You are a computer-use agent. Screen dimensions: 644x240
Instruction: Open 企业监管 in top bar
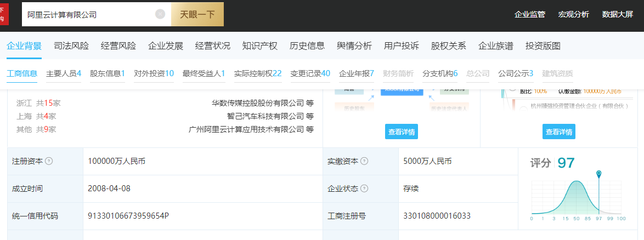pyautogui.click(x=530, y=14)
